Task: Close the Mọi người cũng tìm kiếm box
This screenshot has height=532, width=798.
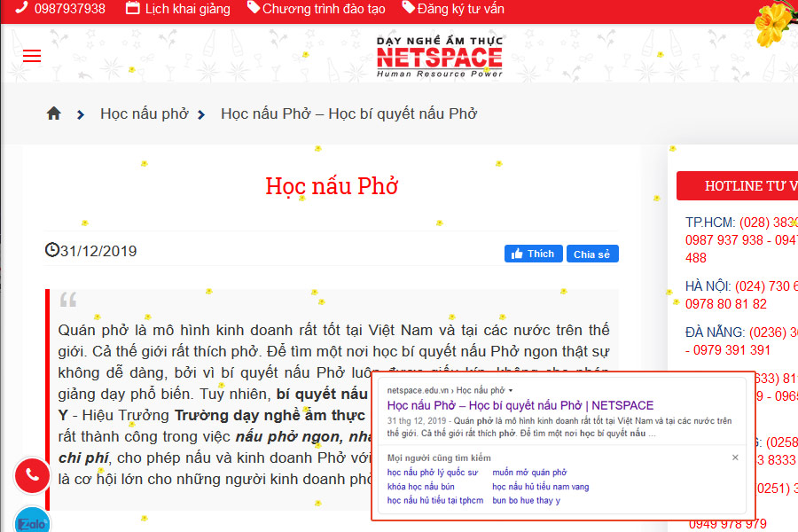Action: 735,458
